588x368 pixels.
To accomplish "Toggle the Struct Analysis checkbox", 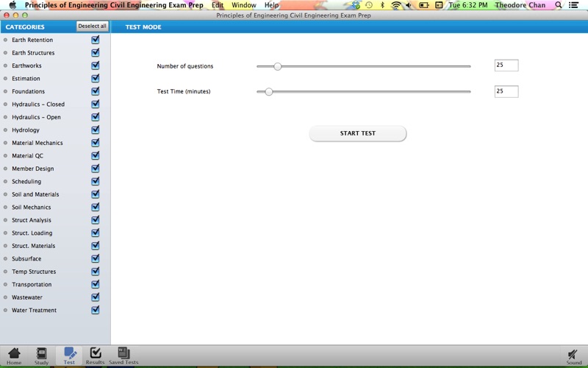I will pos(96,219).
